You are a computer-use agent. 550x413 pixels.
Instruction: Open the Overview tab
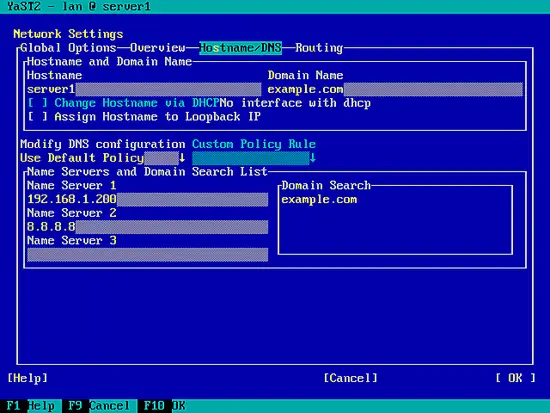(157, 48)
